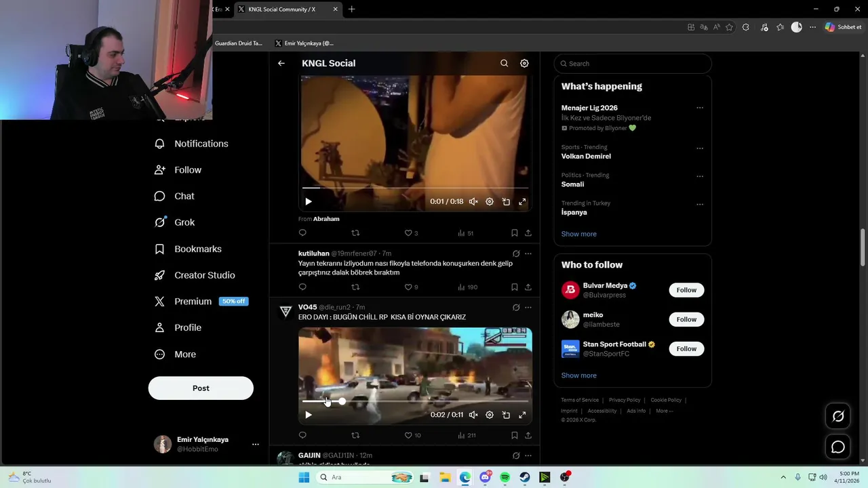This screenshot has width=868, height=488.
Task: Seek along the 0:11 video progress bar
Action: (415, 401)
